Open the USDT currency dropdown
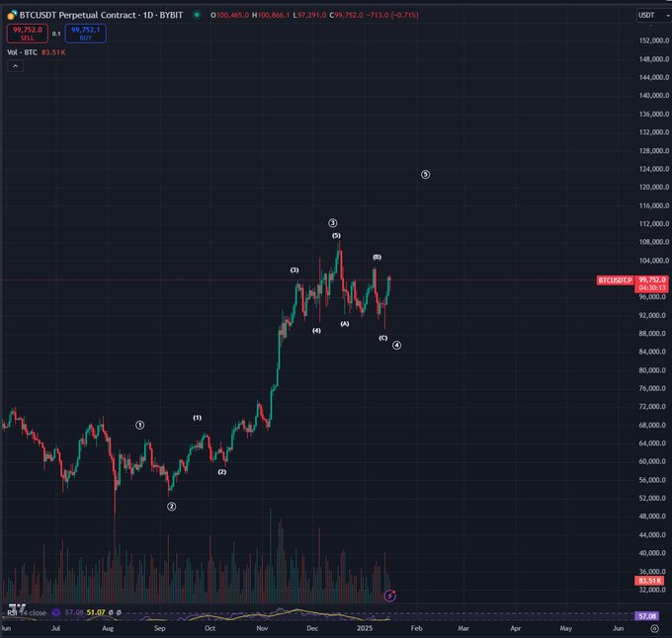Image resolution: width=672 pixels, height=638 pixels. tap(647, 15)
